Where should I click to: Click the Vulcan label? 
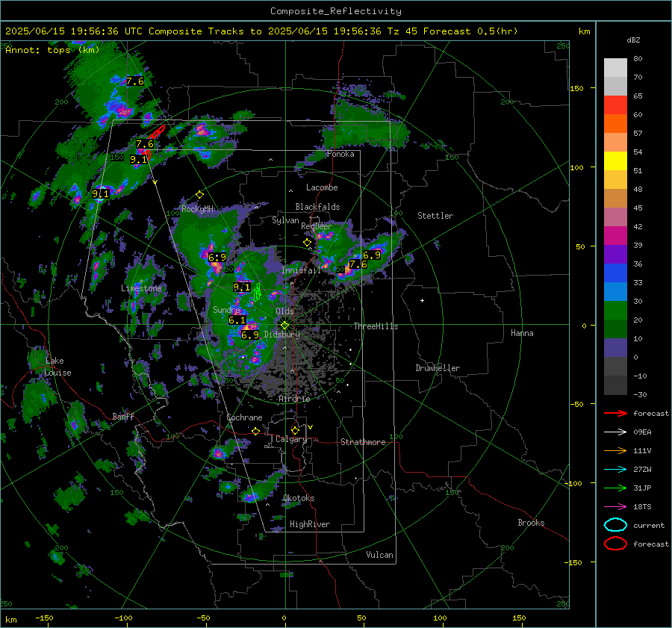[x=380, y=555]
